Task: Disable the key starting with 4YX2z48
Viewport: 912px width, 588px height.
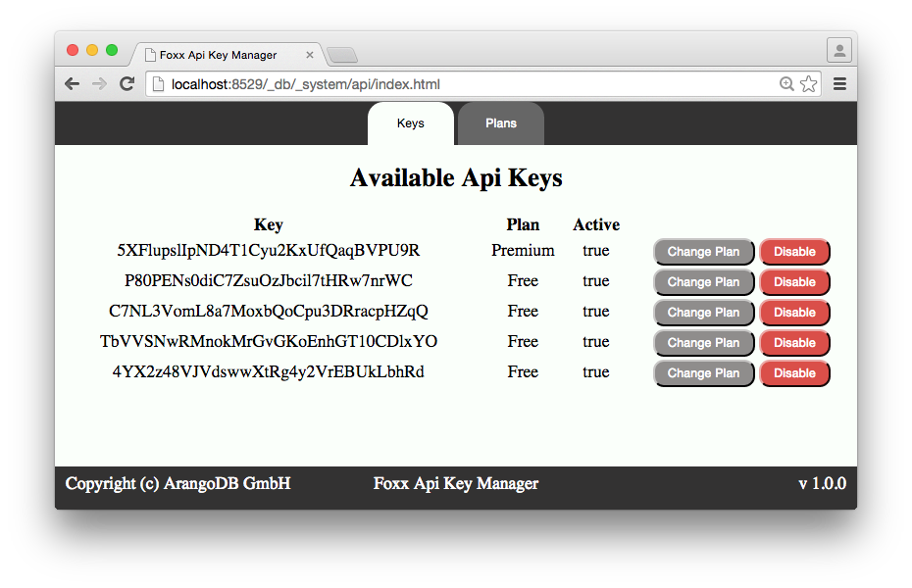Action: [794, 373]
